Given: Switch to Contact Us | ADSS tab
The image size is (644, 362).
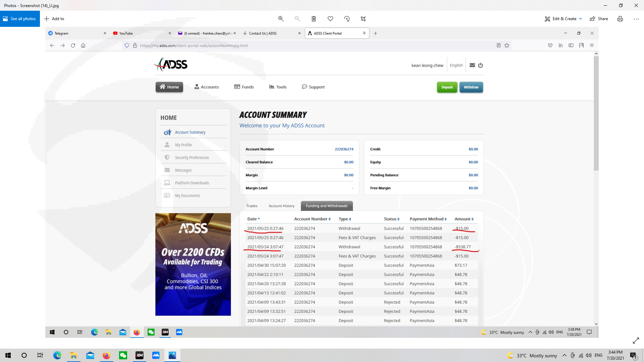Looking at the screenshot, I should pos(272,33).
